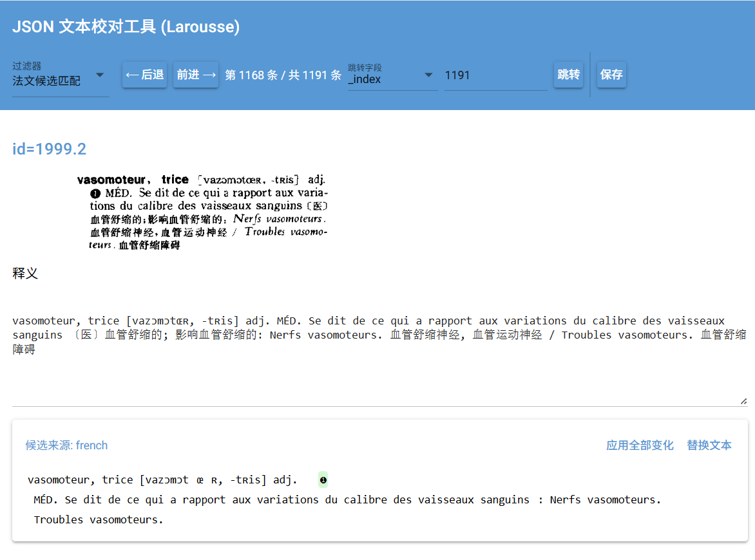Click the text area resize handle
Viewport: 755px width, 560px height.
click(743, 401)
